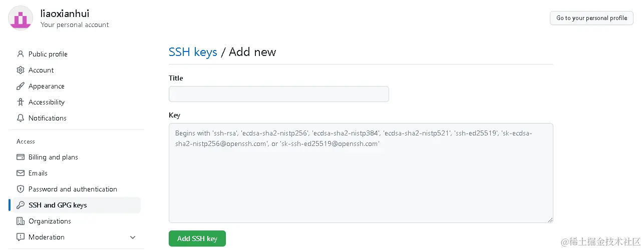Click the gear icon next to Account

(21, 70)
